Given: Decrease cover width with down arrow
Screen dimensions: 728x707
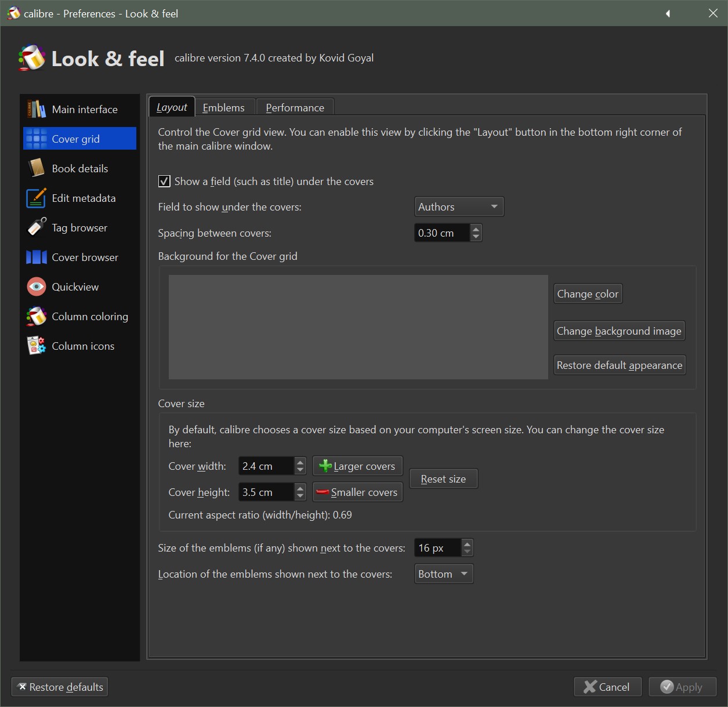Looking at the screenshot, I should [x=300, y=470].
